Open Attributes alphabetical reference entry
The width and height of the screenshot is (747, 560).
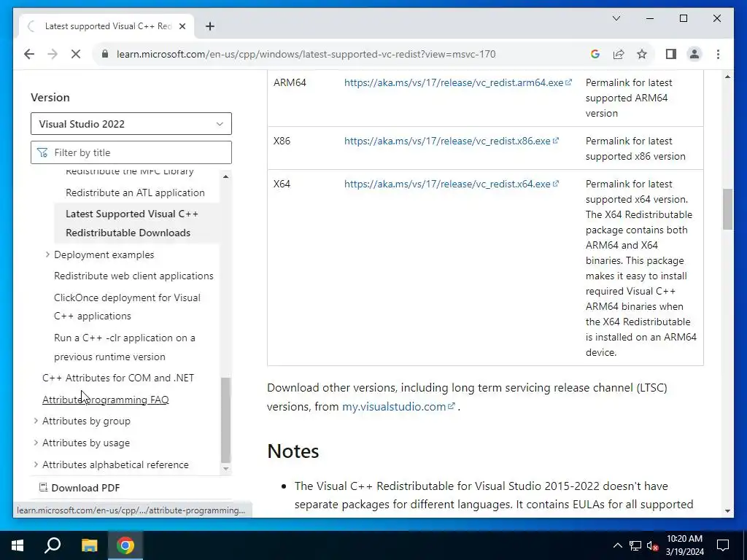[115, 464]
